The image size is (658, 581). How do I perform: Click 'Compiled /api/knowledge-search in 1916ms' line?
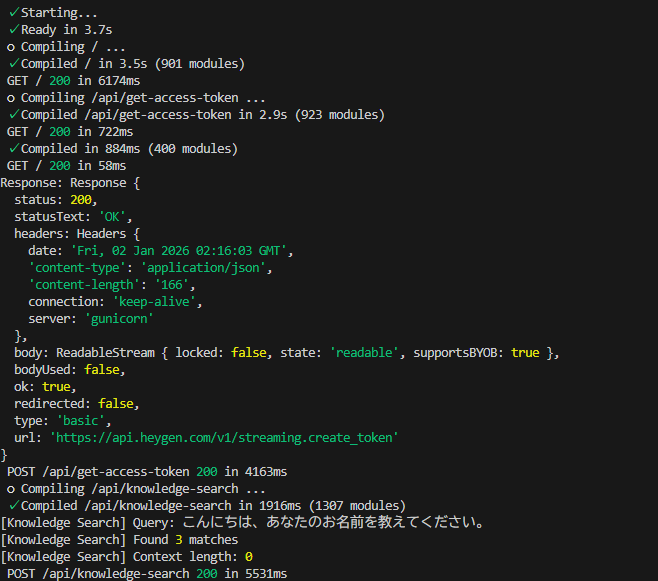207,506
